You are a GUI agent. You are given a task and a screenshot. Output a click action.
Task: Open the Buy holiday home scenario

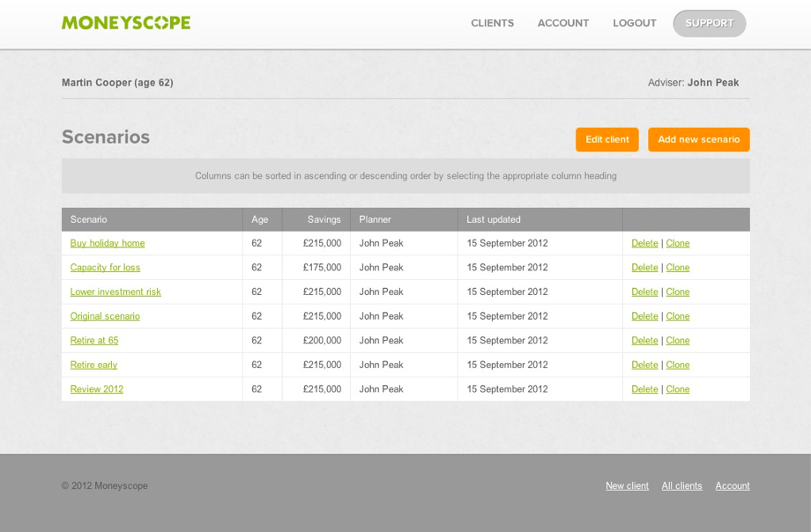pyautogui.click(x=108, y=243)
